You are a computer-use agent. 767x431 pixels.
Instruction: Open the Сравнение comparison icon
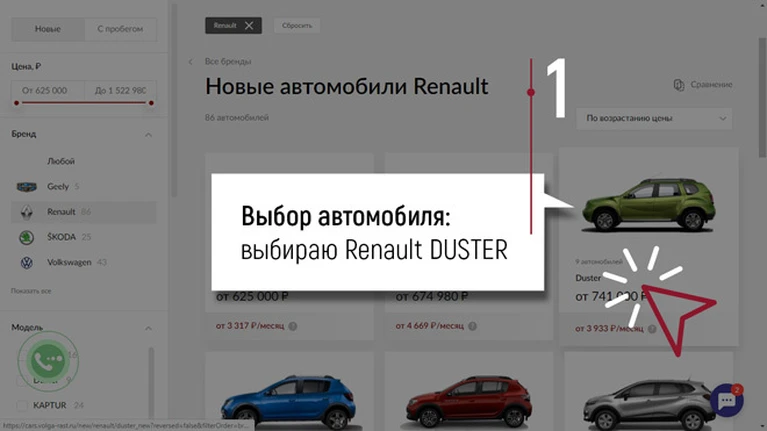[x=678, y=85]
